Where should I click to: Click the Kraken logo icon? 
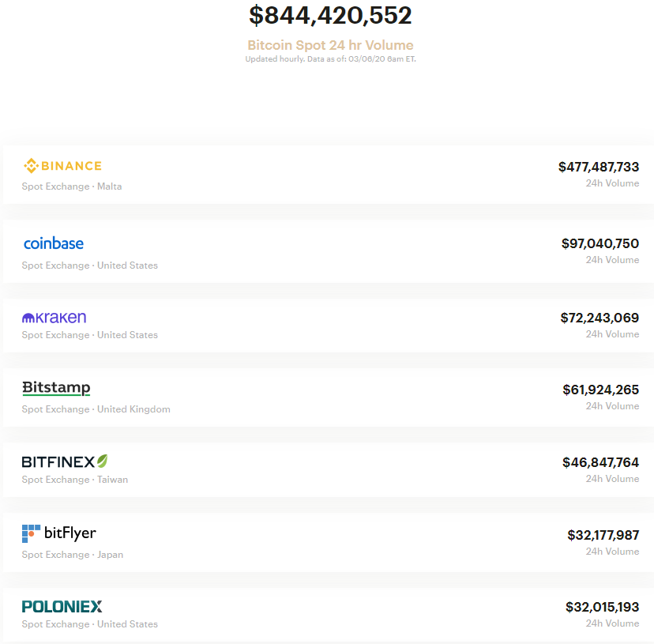click(x=52, y=316)
